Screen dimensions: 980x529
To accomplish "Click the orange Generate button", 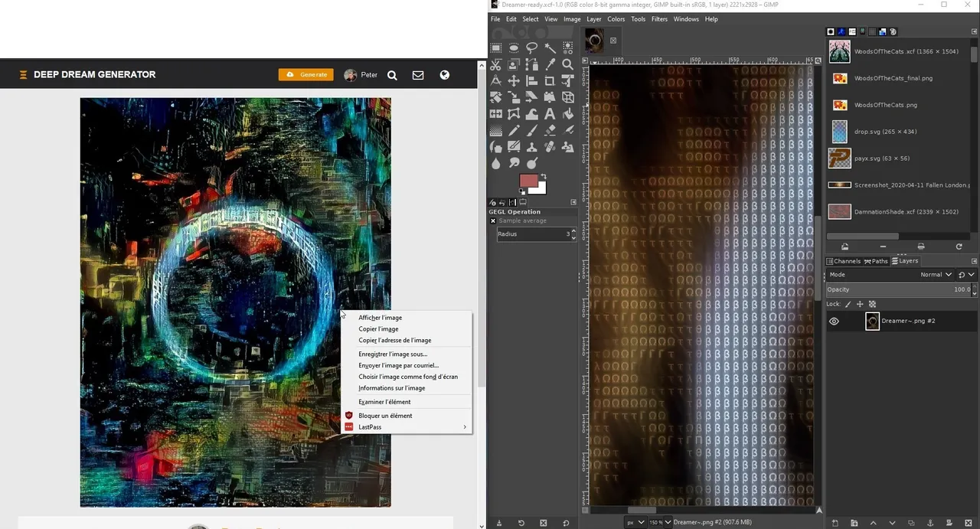I will click(x=306, y=75).
